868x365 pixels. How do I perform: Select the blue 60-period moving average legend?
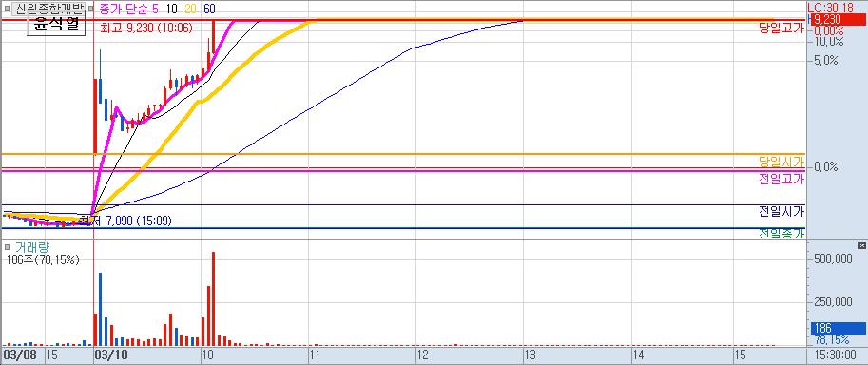[209, 9]
